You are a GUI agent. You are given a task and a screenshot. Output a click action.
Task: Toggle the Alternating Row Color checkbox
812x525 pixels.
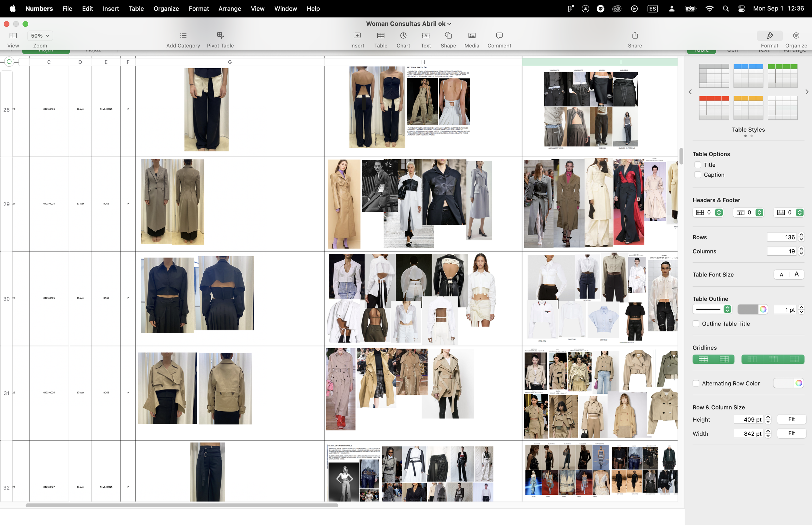696,383
